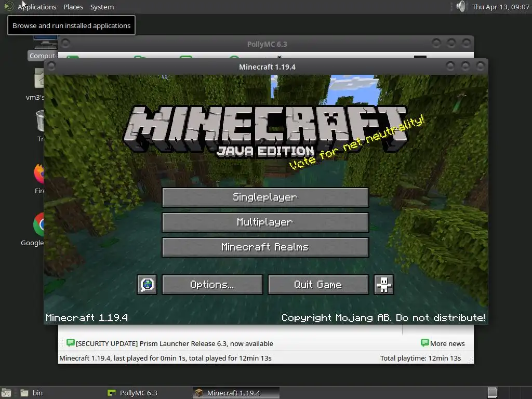
Task: Click the Minecraft 1.19.4 window title bar
Action: pyautogui.click(x=267, y=67)
